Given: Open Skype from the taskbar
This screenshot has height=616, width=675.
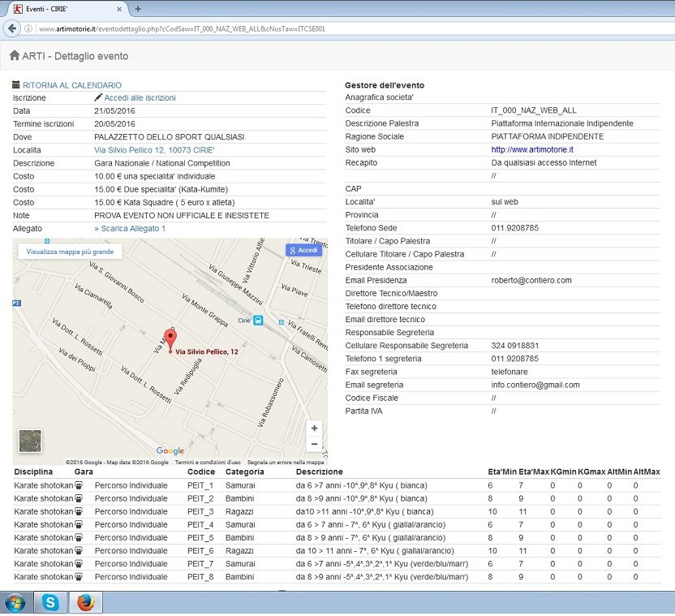Looking at the screenshot, I should click(52, 602).
